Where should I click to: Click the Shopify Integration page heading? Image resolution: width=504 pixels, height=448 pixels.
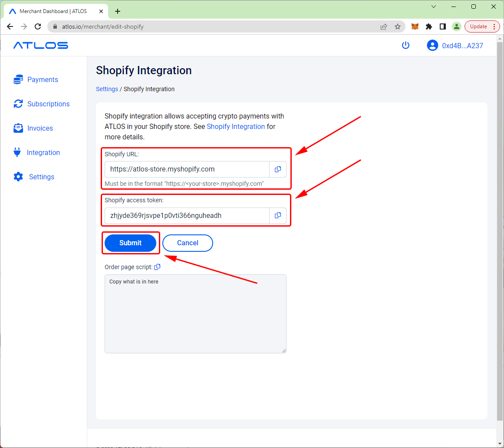point(144,70)
